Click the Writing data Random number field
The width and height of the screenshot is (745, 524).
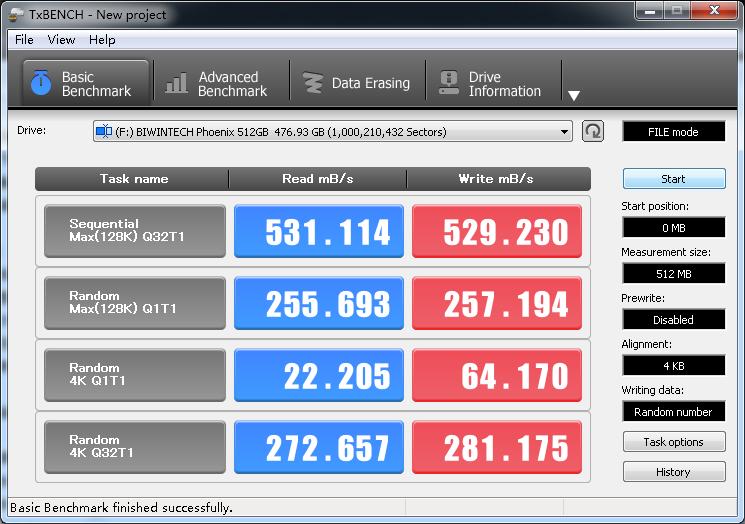click(x=673, y=412)
